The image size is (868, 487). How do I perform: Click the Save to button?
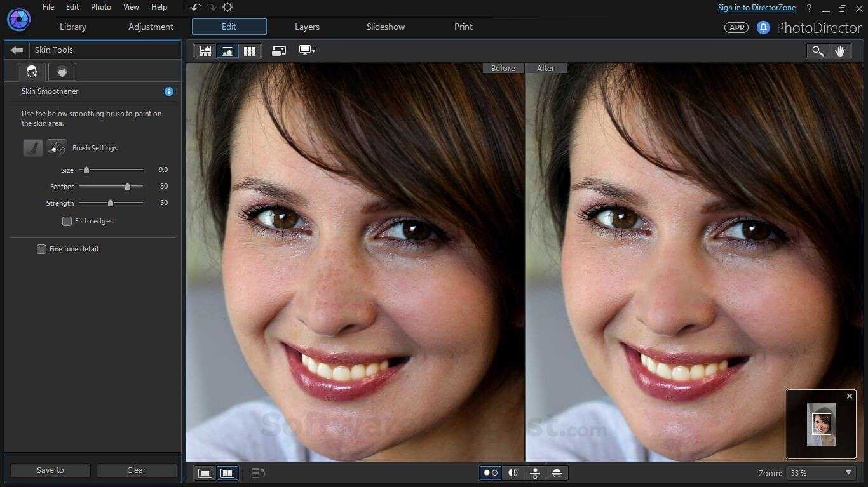[x=50, y=470]
